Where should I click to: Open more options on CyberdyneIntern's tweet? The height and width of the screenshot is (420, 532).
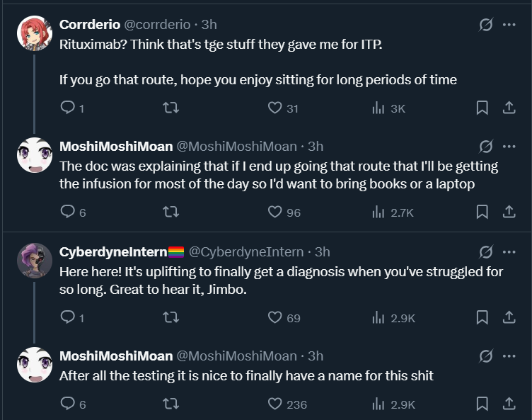pyautogui.click(x=508, y=251)
